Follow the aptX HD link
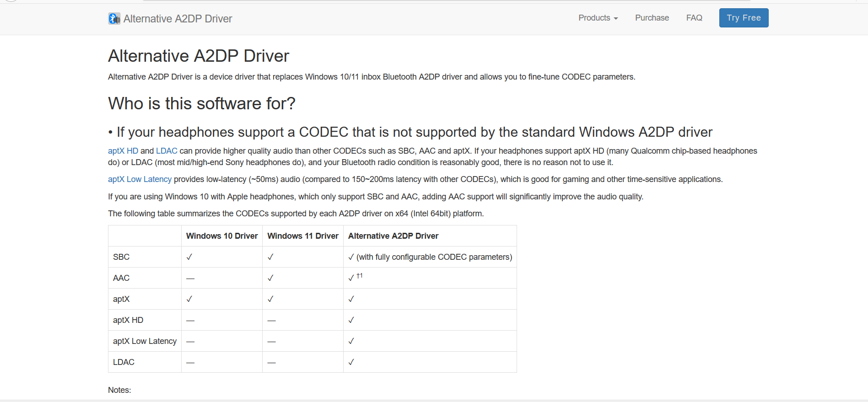The height and width of the screenshot is (402, 868). click(x=123, y=151)
